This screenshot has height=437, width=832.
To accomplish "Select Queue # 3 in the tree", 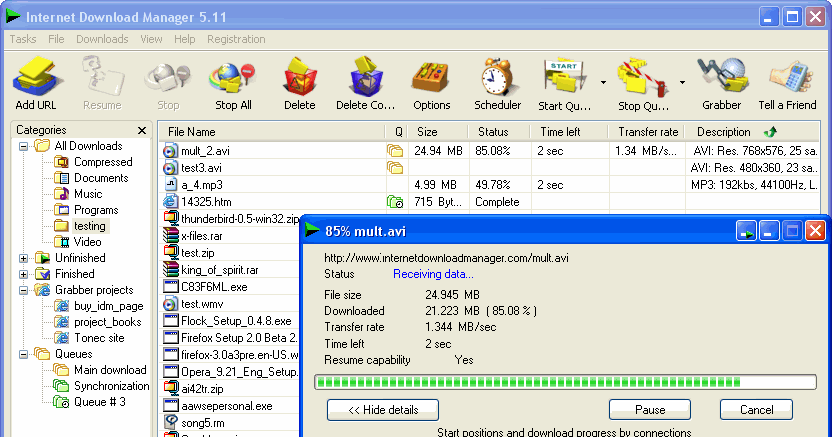I will click(90, 402).
